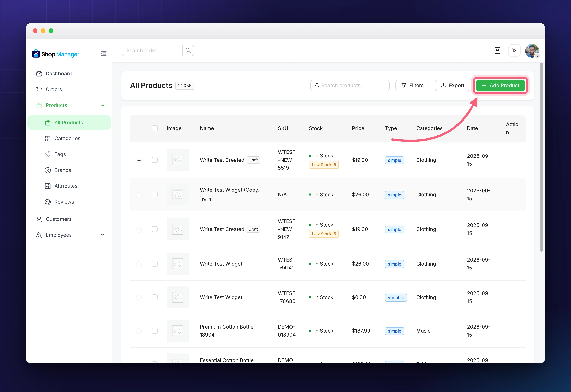The height and width of the screenshot is (392, 571).
Task: Click the search magnifier button beside Search order
Action: [x=188, y=50]
